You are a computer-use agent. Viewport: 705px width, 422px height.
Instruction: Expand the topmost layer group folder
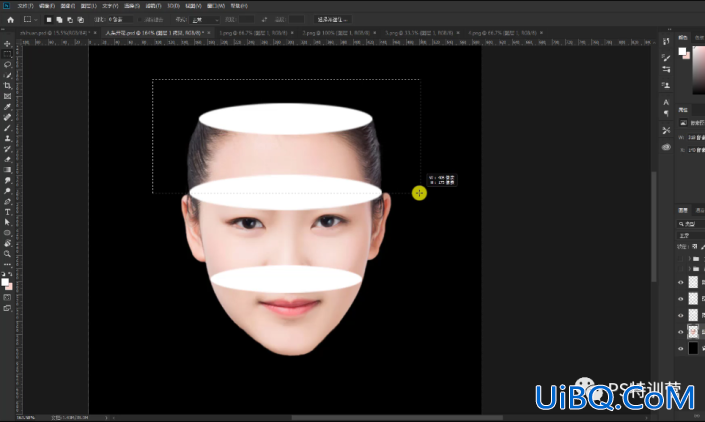tap(690, 259)
